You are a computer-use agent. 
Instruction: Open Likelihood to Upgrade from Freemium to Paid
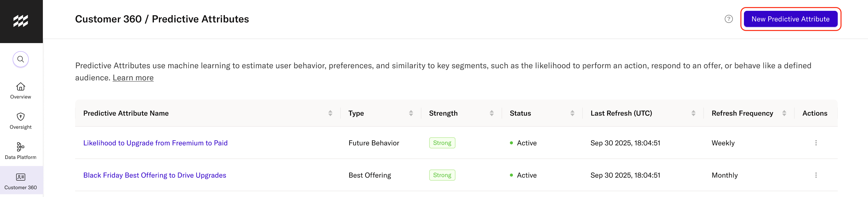[x=155, y=143]
